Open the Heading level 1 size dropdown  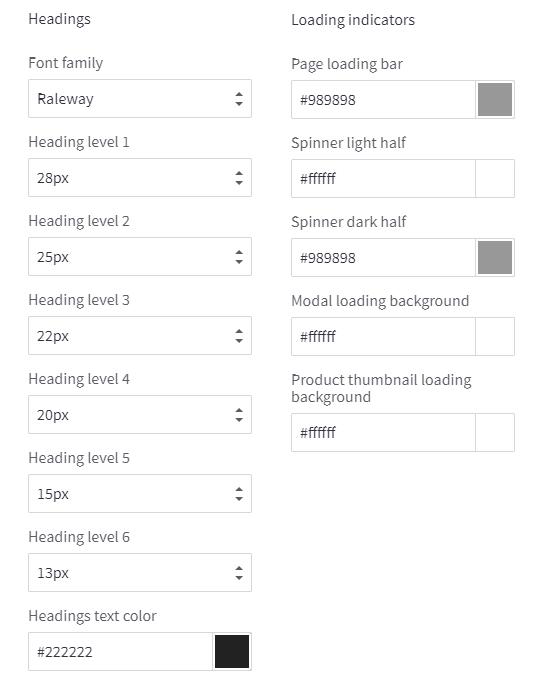(140, 177)
